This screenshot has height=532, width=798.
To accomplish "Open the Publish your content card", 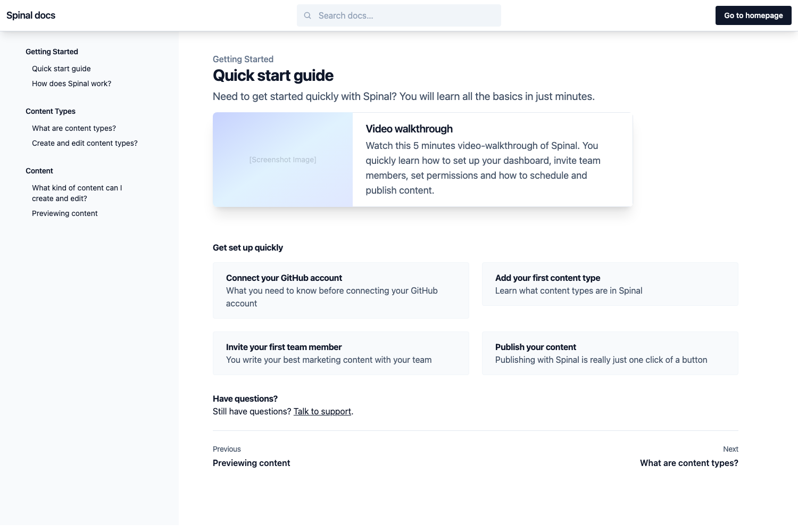I will click(x=610, y=353).
